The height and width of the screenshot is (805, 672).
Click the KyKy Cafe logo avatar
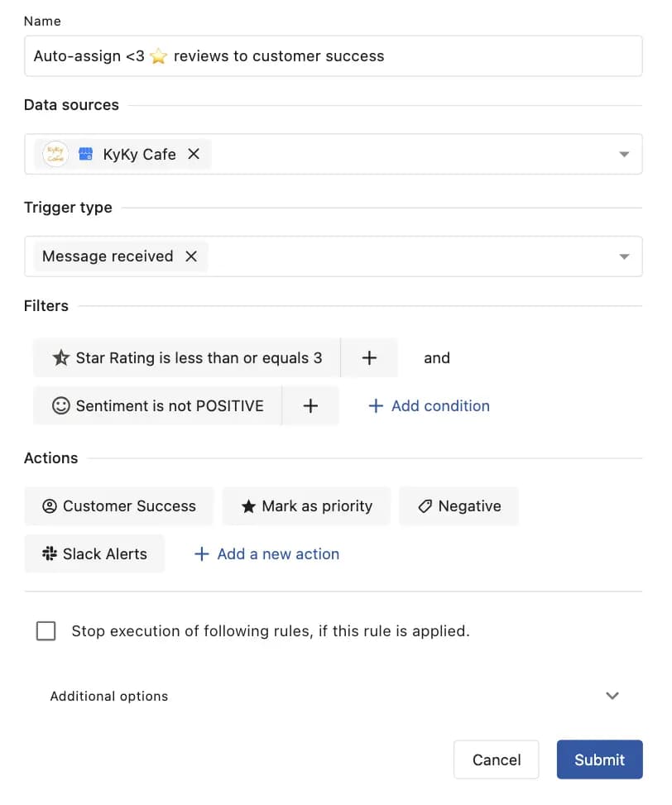(55, 154)
